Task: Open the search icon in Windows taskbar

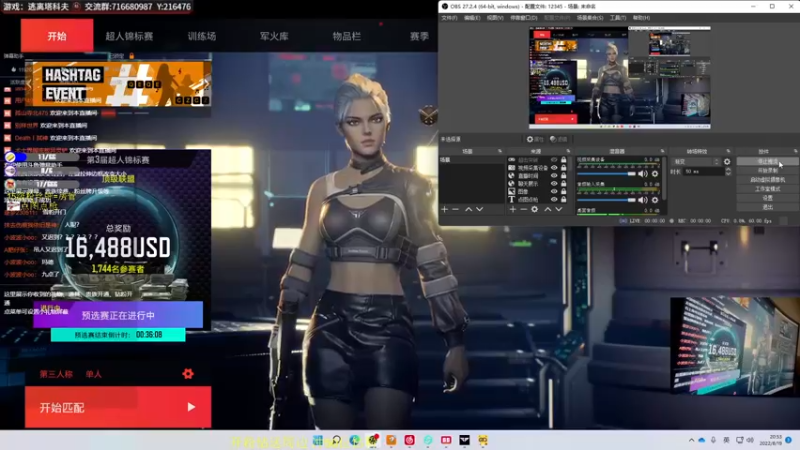Action: tap(336, 440)
